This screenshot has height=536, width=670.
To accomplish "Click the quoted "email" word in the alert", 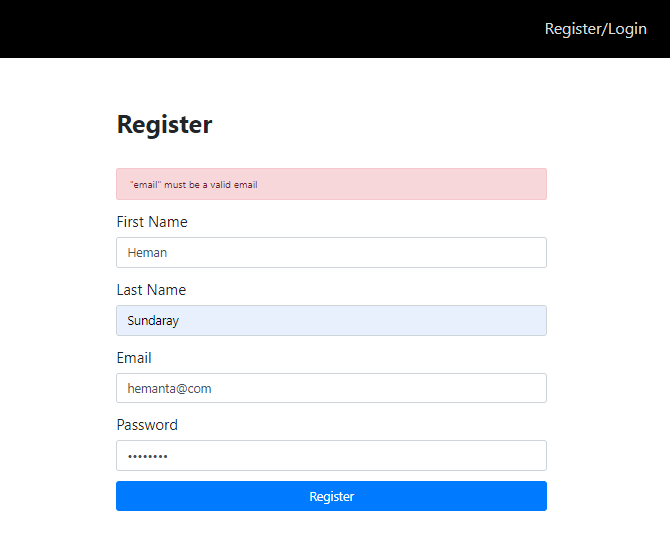I will pos(146,185).
